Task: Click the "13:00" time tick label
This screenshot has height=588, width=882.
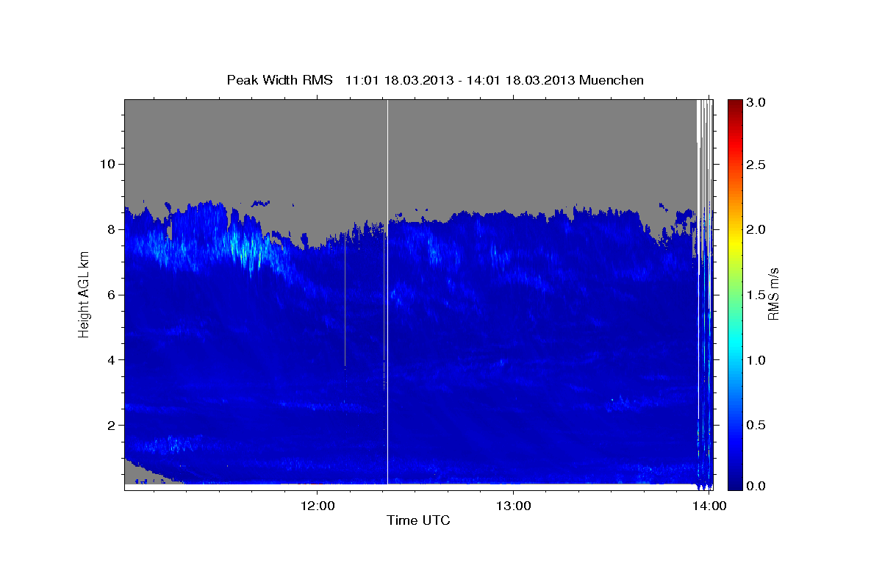Action: pyautogui.click(x=514, y=506)
